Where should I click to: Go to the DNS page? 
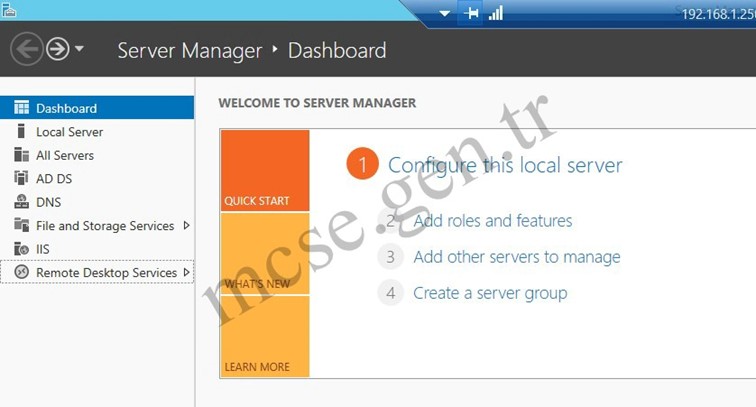97,202
